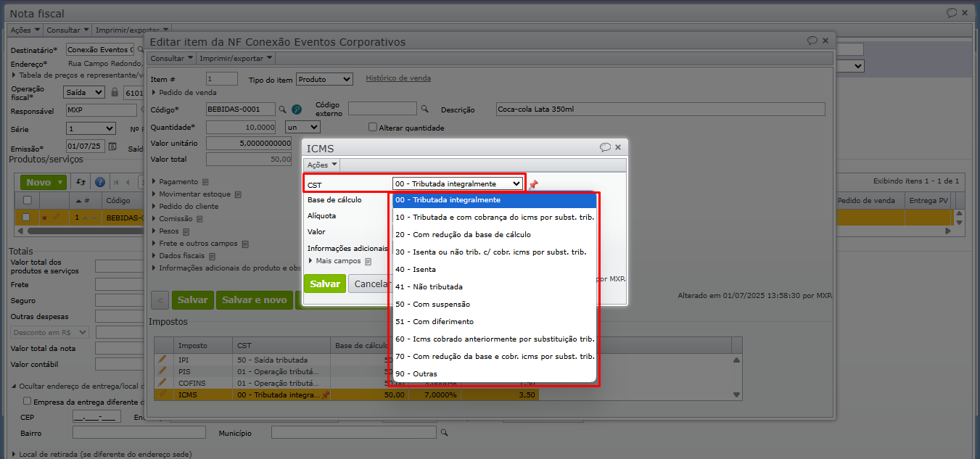The width and height of the screenshot is (980, 459).
Task: Open the Ações menu in Nota fiscal window
Action: (x=25, y=30)
